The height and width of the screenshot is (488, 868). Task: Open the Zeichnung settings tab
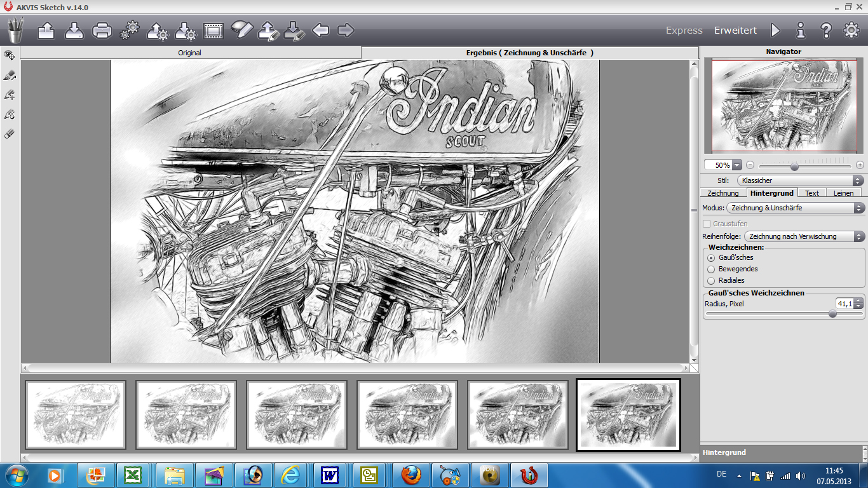pyautogui.click(x=722, y=193)
